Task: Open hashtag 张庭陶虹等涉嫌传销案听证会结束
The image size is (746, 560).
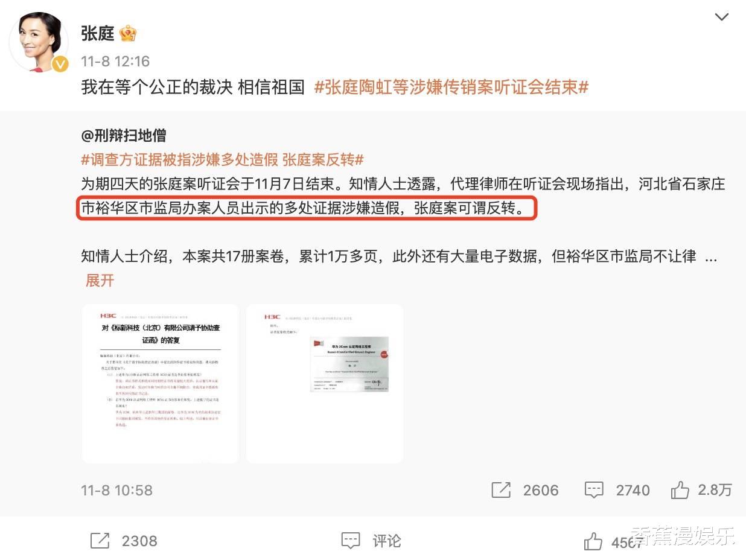Action: [451, 87]
